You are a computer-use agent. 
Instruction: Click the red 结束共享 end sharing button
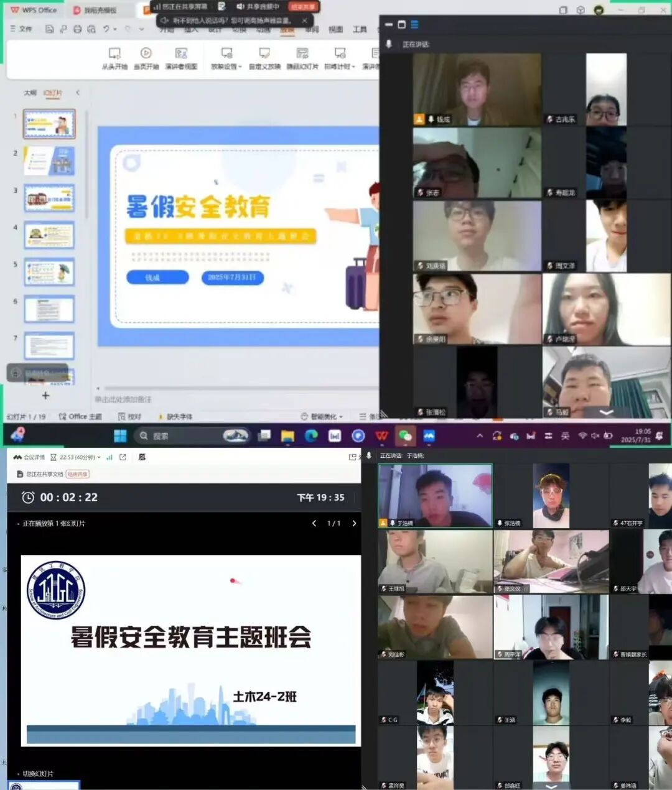(302, 7)
